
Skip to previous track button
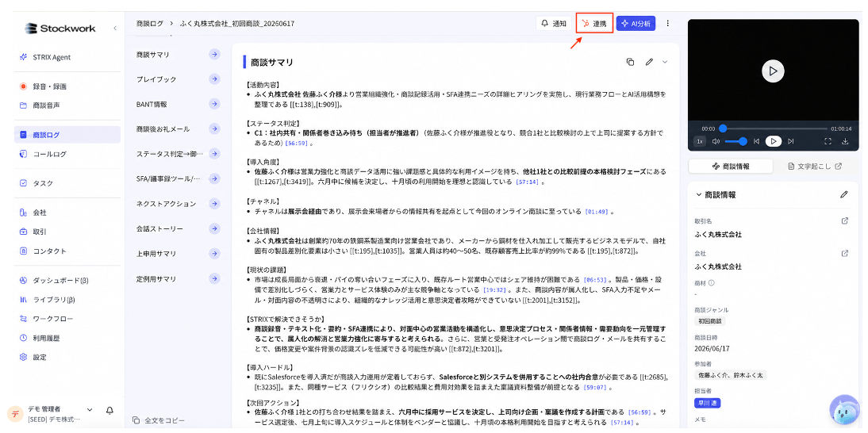coord(756,142)
